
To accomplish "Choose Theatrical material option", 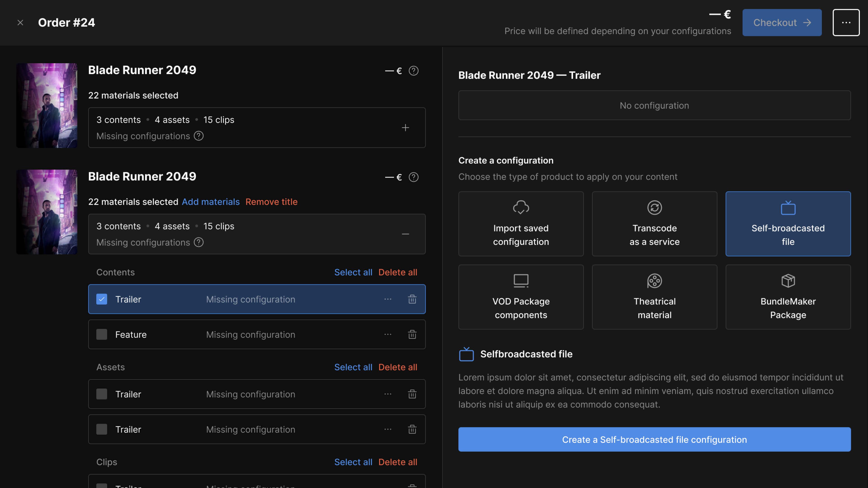I will pos(654,297).
